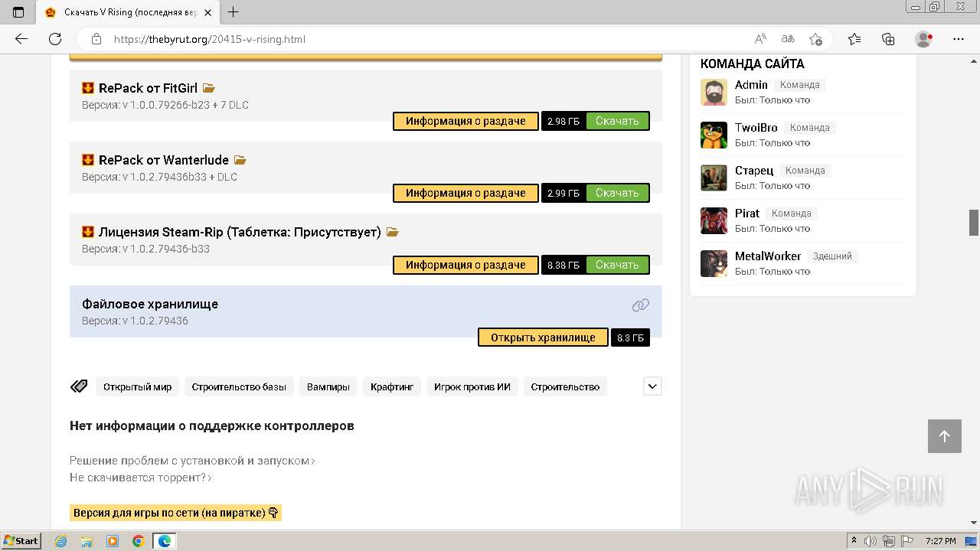Select the Скачать V Rising tab
Image resolution: width=980 pixels, height=551 pixels.
click(127, 12)
